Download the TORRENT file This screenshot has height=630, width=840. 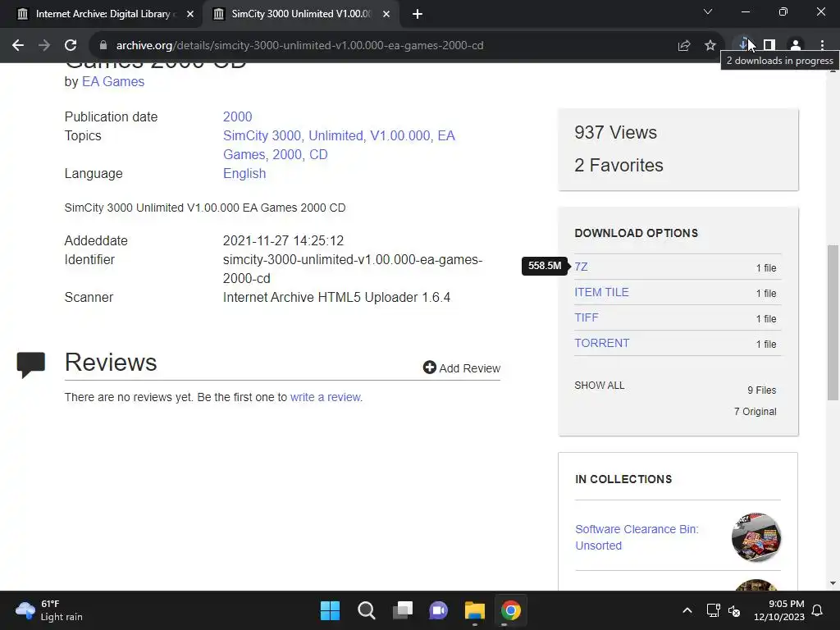601,344
